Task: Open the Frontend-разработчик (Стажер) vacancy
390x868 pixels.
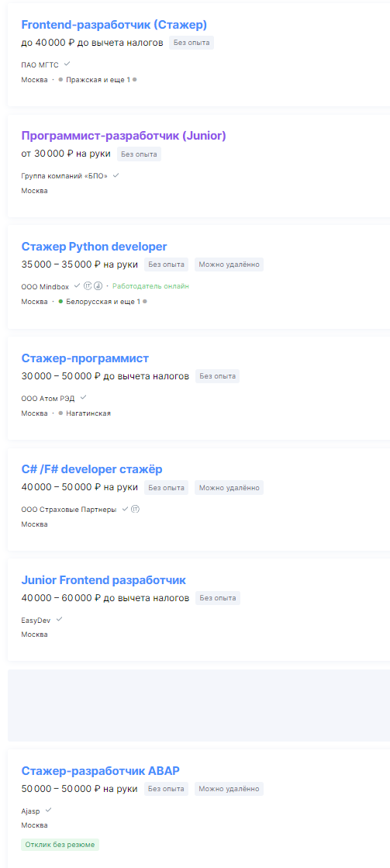Action: [x=114, y=25]
